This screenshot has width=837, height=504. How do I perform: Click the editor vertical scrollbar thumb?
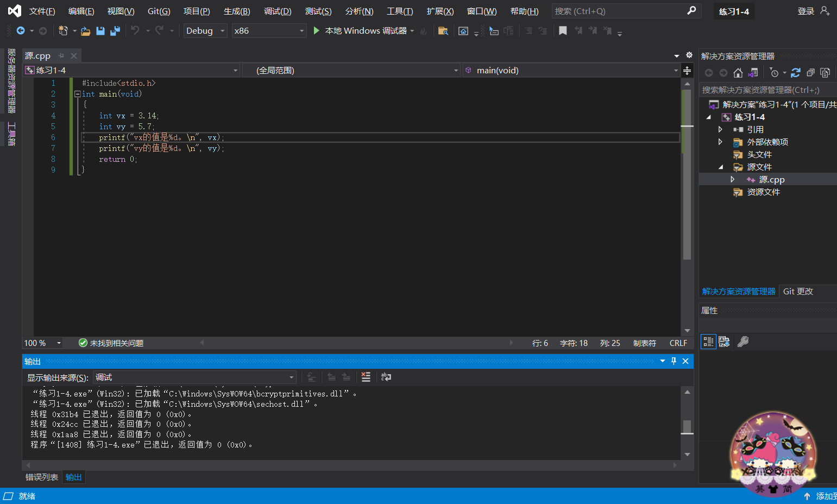tap(687, 174)
